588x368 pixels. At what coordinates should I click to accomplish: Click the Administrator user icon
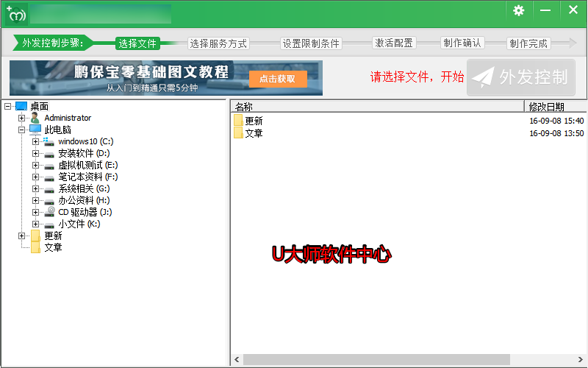pos(35,118)
